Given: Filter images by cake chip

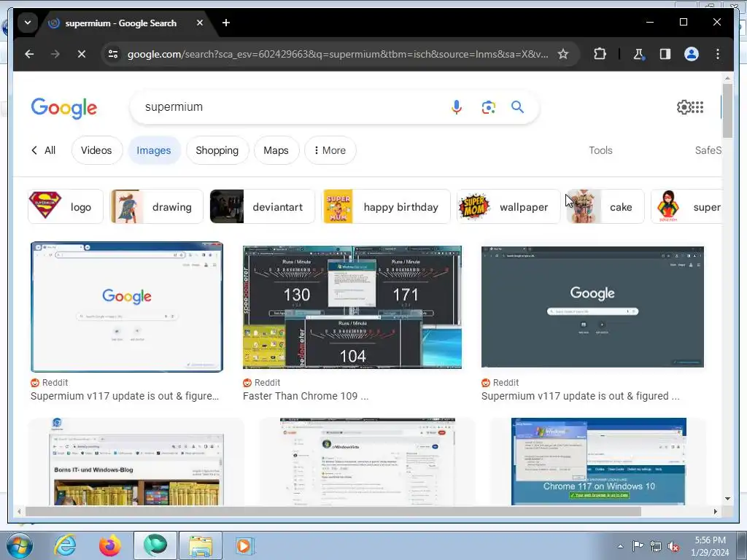Looking at the screenshot, I should (605, 206).
